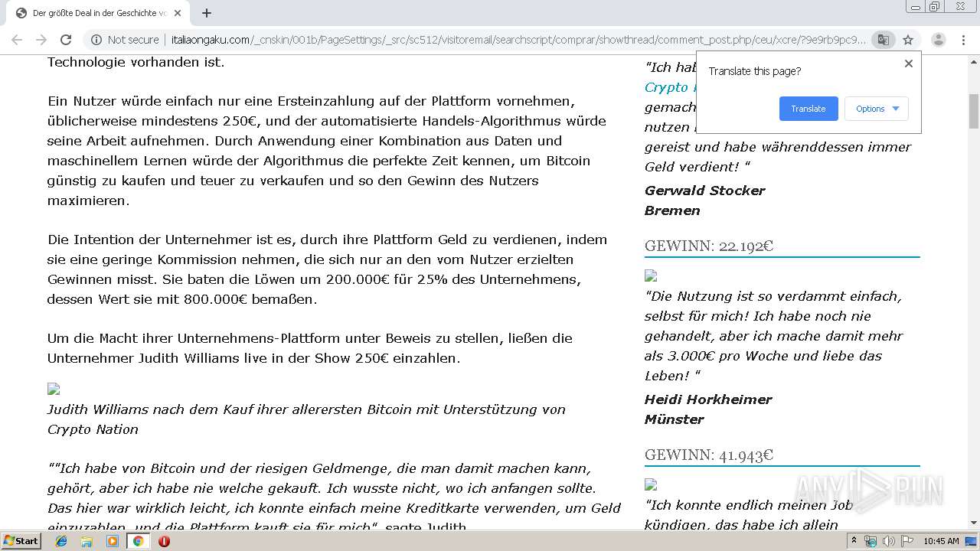Click the page scrollbar up arrow
This screenshot has height=551, width=980.
(x=974, y=60)
